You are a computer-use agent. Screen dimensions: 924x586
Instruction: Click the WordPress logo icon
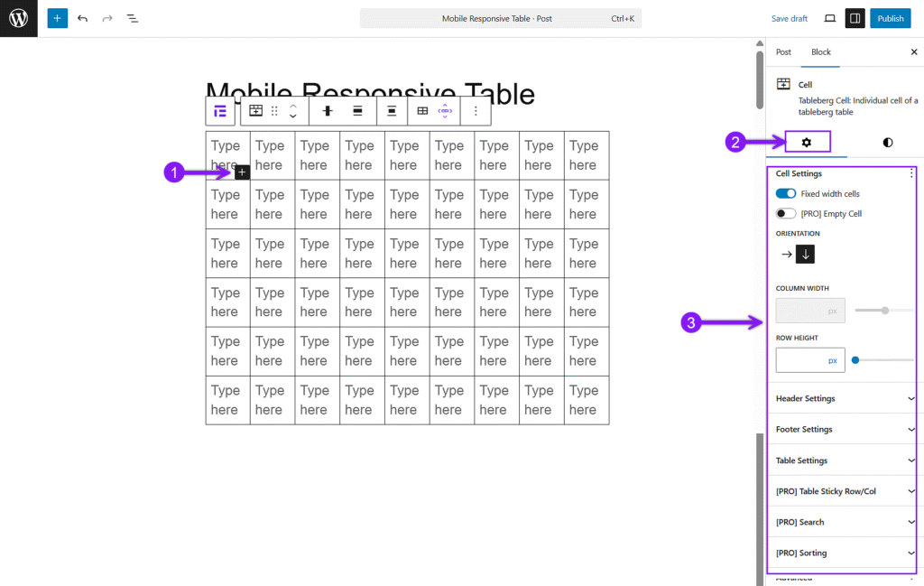(x=18, y=18)
